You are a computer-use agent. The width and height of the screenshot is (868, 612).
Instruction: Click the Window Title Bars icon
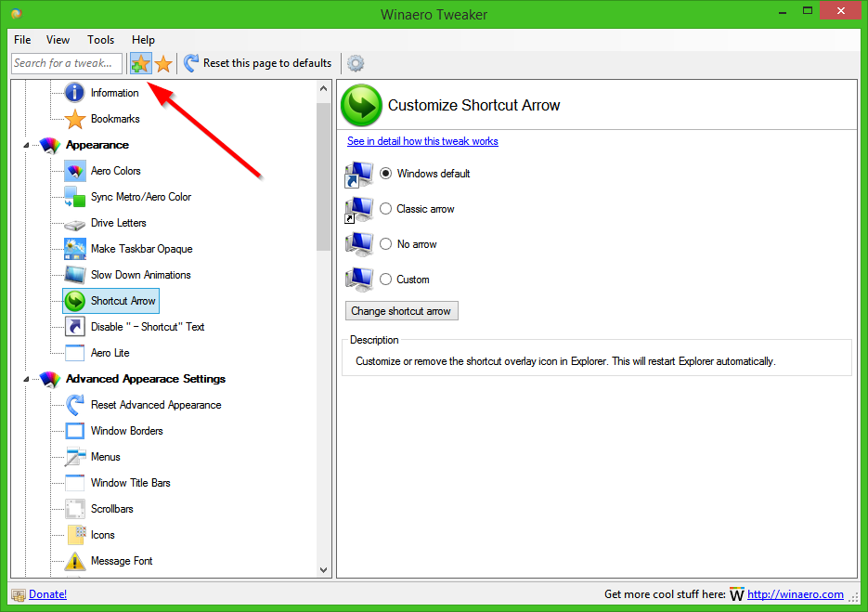75,482
